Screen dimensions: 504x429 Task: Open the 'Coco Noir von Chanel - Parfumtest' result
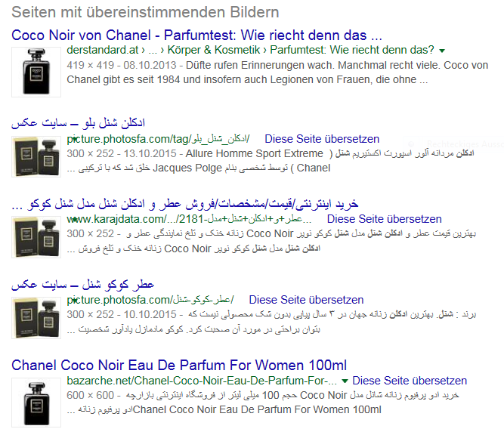[196, 35]
